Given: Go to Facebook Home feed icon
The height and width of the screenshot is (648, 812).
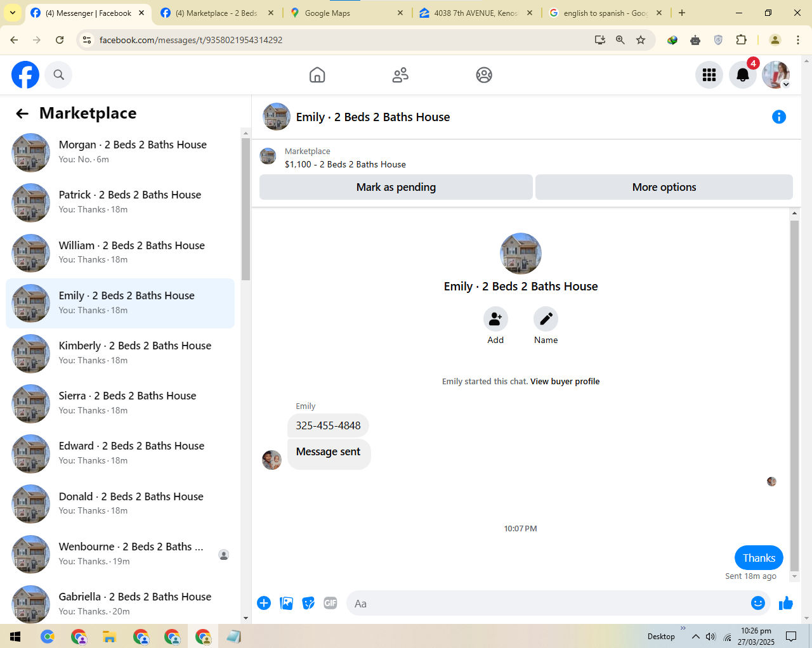Looking at the screenshot, I should pyautogui.click(x=317, y=75).
